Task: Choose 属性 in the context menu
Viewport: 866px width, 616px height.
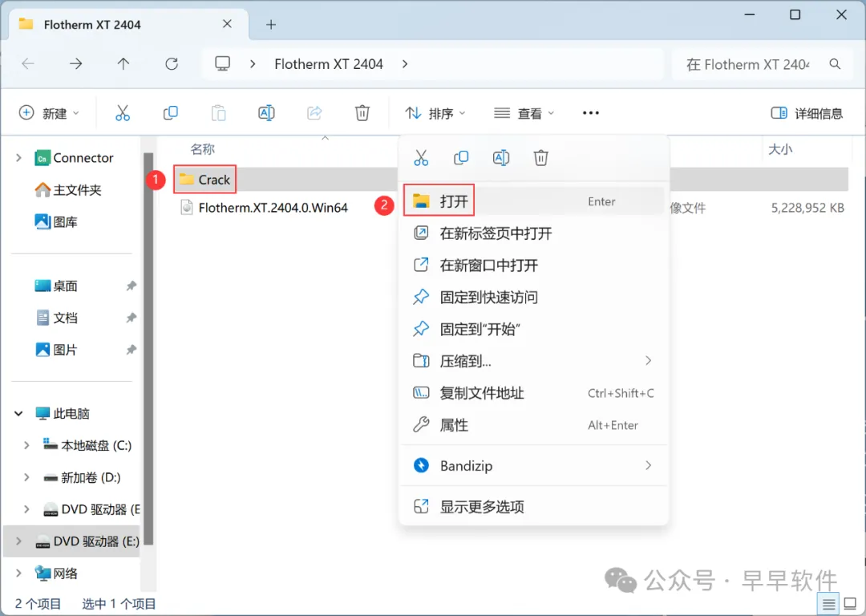Action: [533, 425]
